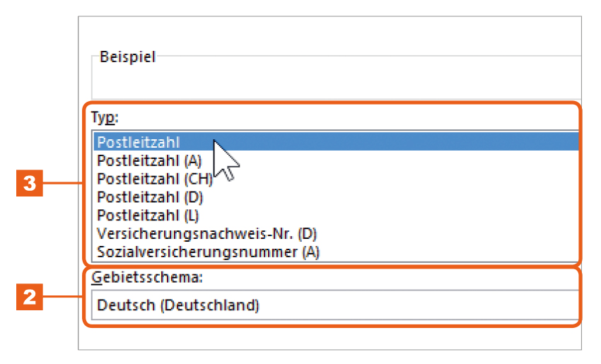
Task: Click the mouse pointer arrow graphic
Action: pos(225,161)
